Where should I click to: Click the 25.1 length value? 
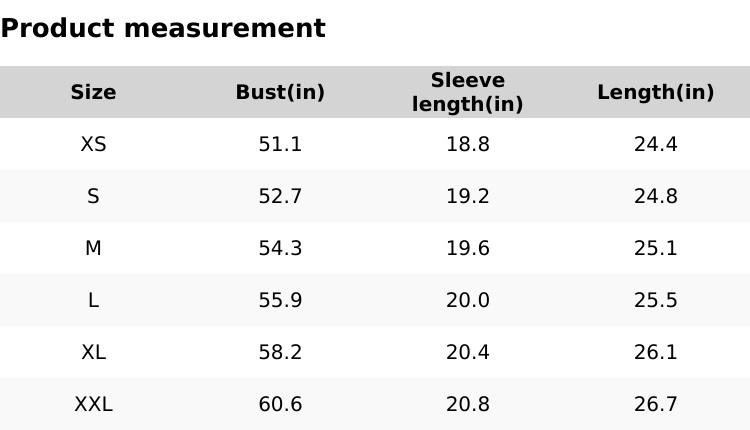point(656,248)
